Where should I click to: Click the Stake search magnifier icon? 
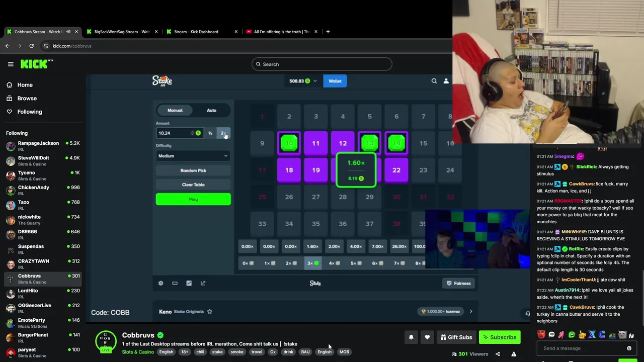click(434, 81)
